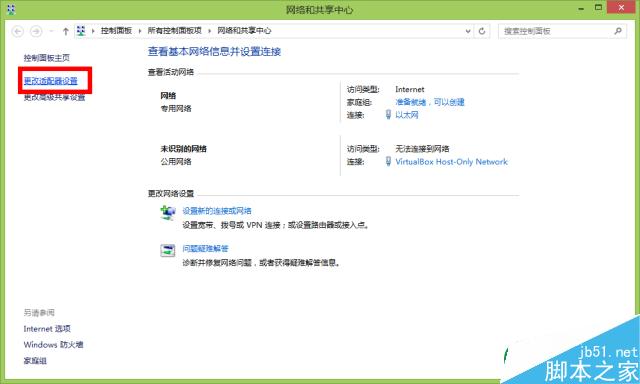Expand arrow after 控制面板 breadcrumb
Viewport: 640px width, 384px height.
click(140, 31)
